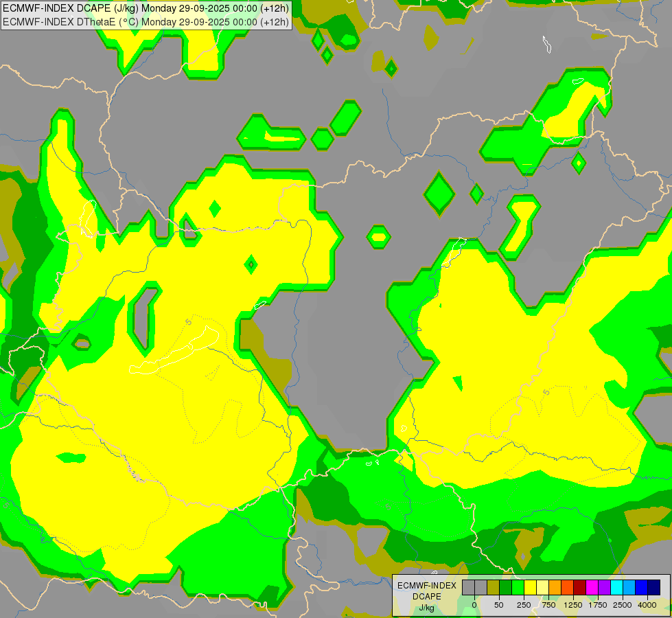Click the DThetaE title line at top
The width and height of the screenshot is (672, 618).
pos(147,22)
